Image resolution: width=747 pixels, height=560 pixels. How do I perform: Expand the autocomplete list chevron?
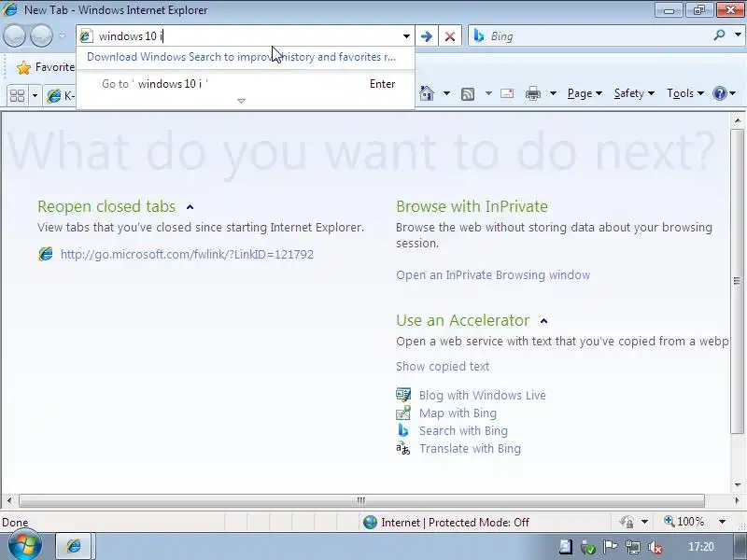click(242, 101)
